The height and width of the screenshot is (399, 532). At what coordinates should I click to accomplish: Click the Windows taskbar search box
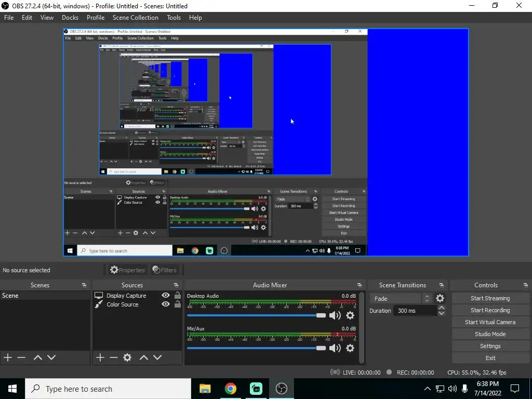tap(108, 389)
